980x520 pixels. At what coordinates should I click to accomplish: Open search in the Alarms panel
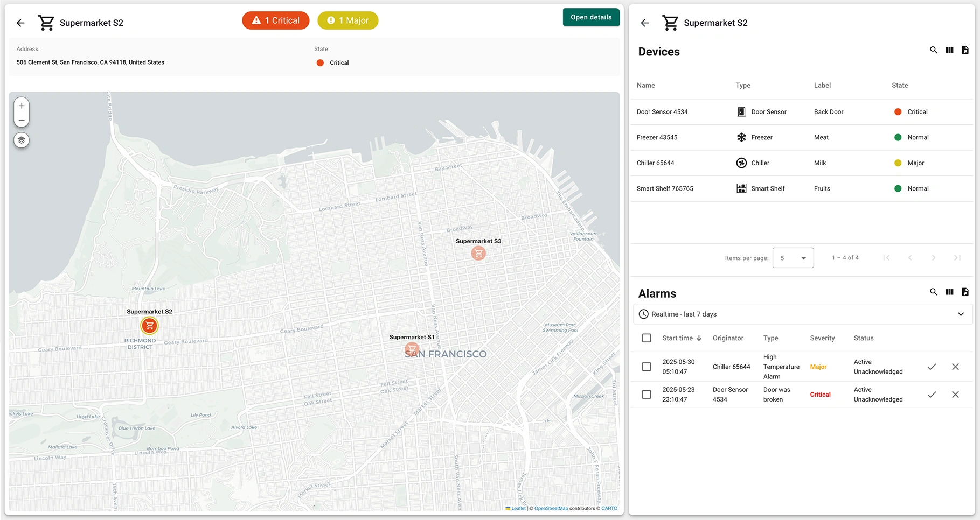tap(934, 292)
